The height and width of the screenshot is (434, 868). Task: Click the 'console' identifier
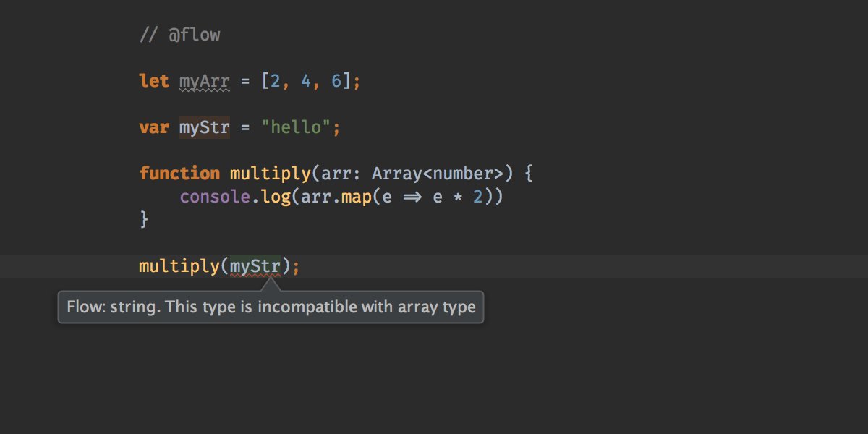click(215, 197)
